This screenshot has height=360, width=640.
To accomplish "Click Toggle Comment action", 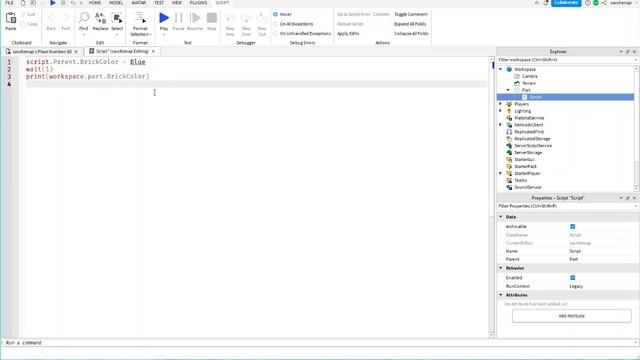I will [411, 14].
